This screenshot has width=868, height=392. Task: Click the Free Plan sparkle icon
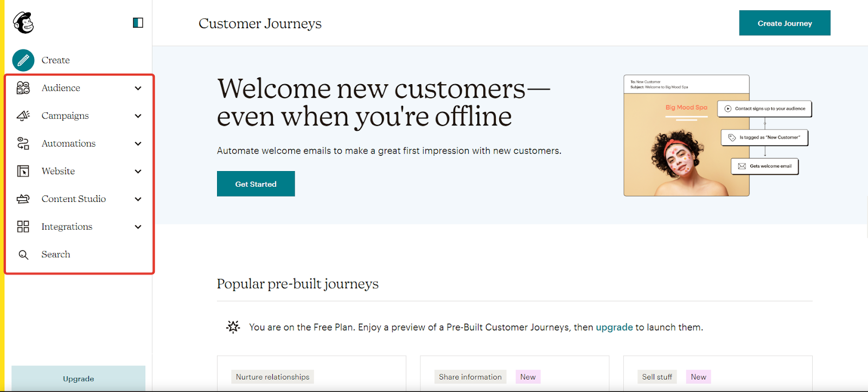pyautogui.click(x=232, y=327)
